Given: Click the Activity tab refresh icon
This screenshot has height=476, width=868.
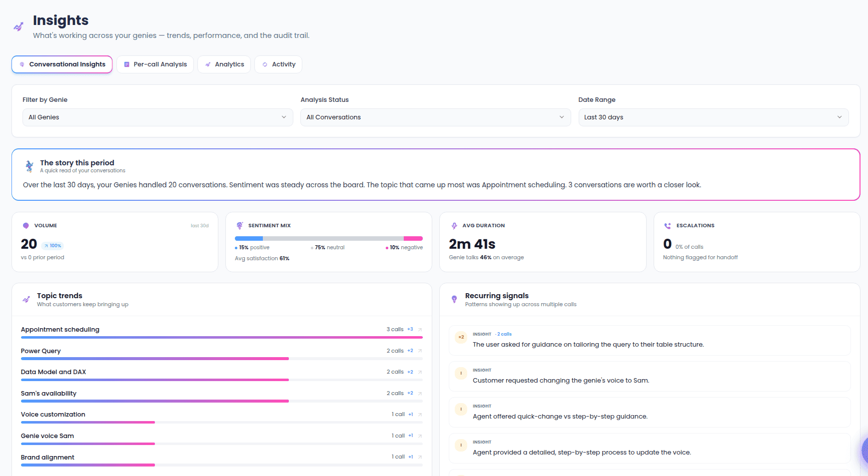Looking at the screenshot, I should (265, 64).
